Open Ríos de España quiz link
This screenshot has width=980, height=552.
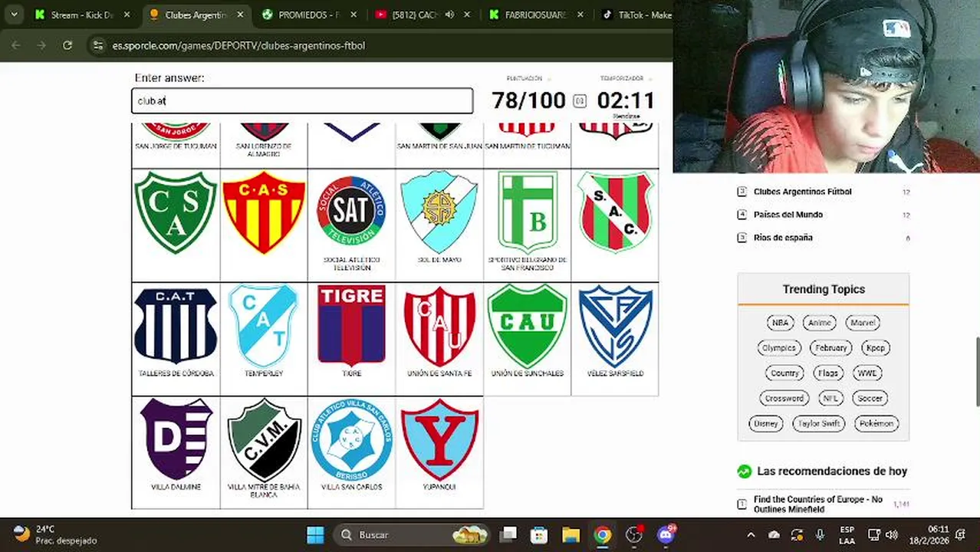pos(782,238)
